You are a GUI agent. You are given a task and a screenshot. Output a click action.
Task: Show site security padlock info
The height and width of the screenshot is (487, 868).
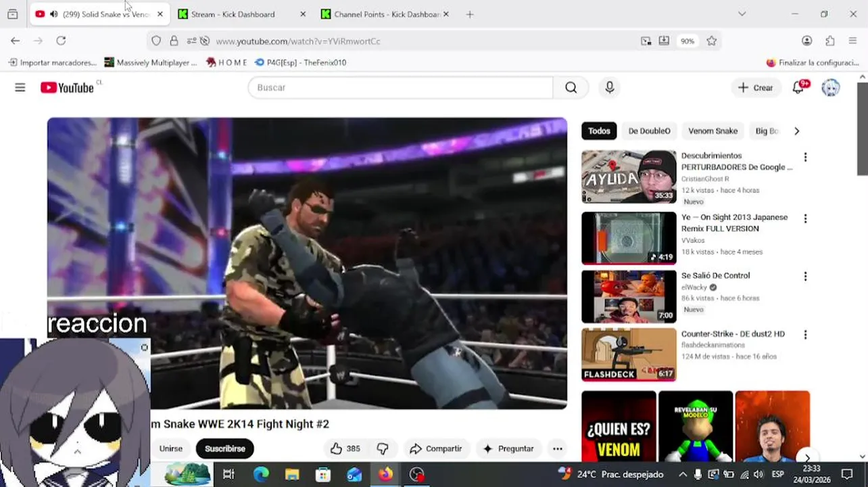point(174,41)
